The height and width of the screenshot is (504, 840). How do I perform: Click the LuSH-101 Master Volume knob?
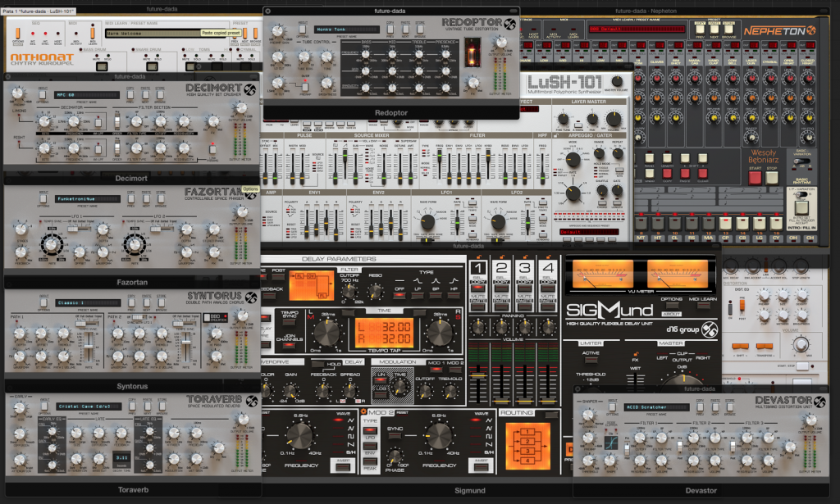617,81
